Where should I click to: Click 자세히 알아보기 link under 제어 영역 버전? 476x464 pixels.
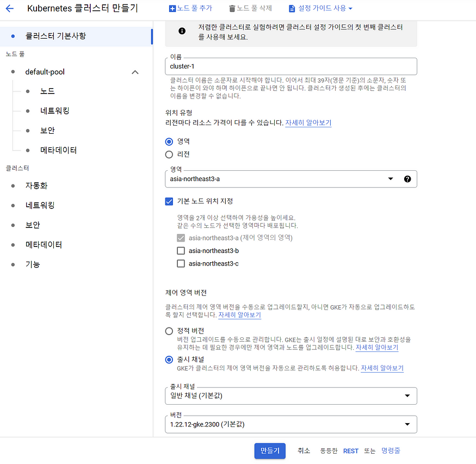click(x=239, y=315)
